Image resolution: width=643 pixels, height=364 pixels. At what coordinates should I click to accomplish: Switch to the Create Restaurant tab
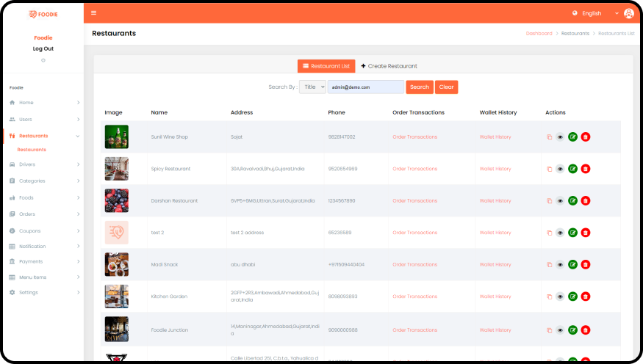pyautogui.click(x=389, y=66)
